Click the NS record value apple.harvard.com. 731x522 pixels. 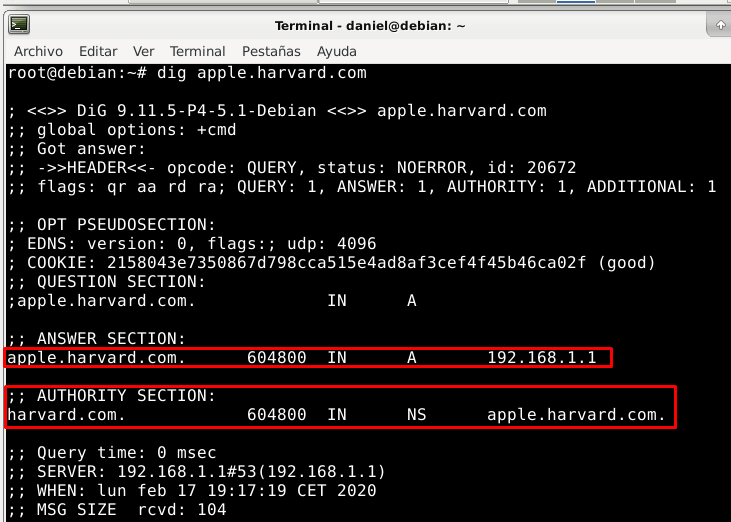click(x=576, y=414)
